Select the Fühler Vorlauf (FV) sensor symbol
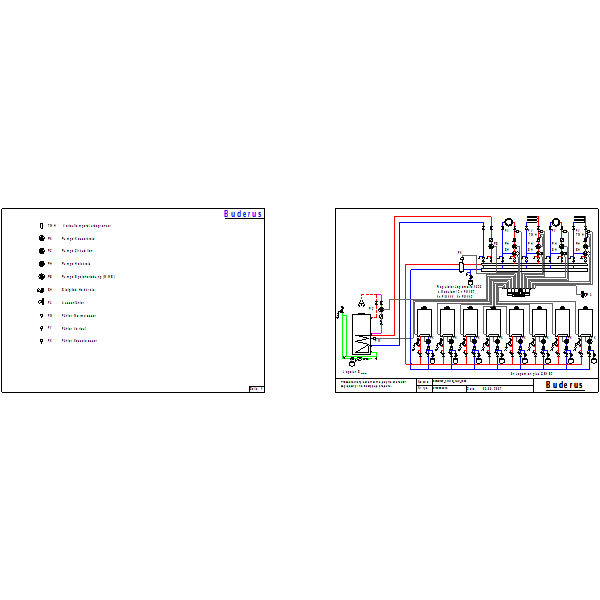This screenshot has width=600, height=600. click(x=42, y=328)
